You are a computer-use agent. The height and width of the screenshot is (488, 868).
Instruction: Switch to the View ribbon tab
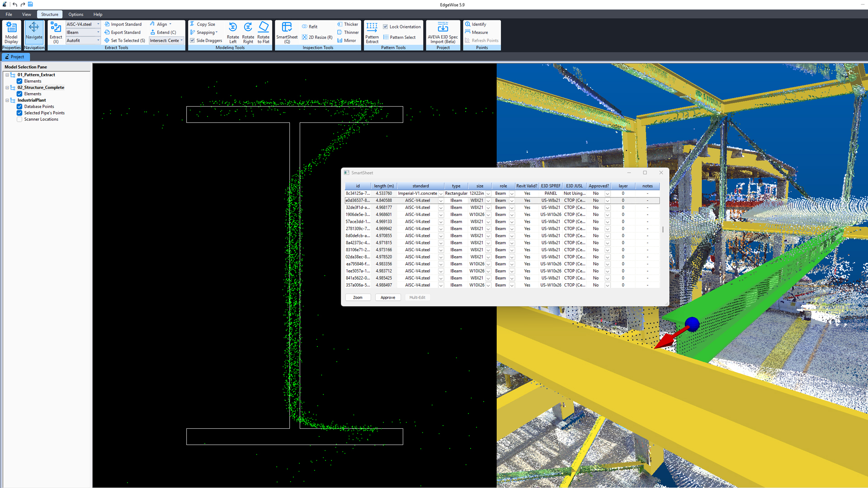(x=26, y=14)
